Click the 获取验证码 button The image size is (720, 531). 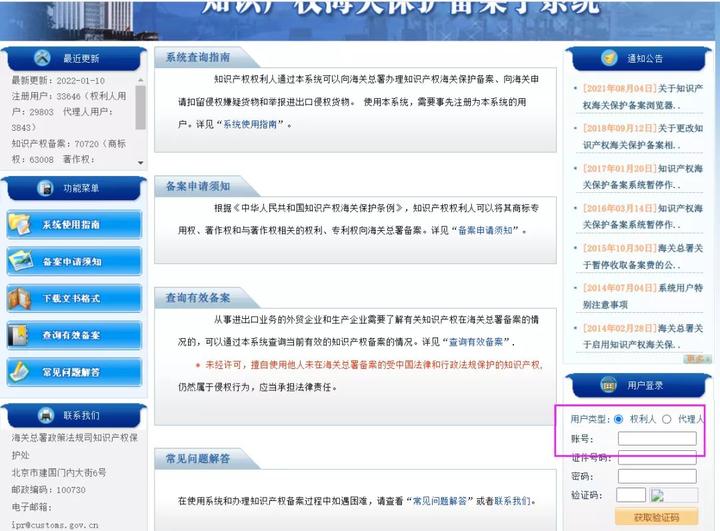coord(656,517)
